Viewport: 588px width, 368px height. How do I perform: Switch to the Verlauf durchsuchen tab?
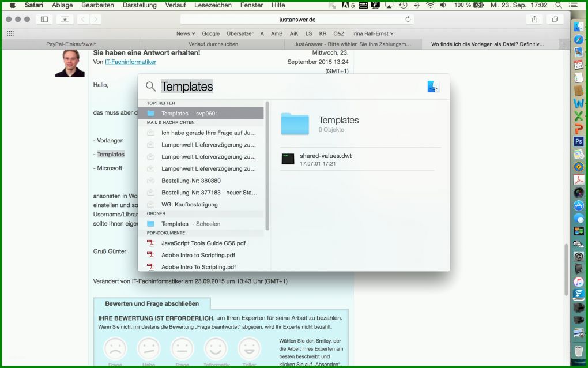pos(213,44)
